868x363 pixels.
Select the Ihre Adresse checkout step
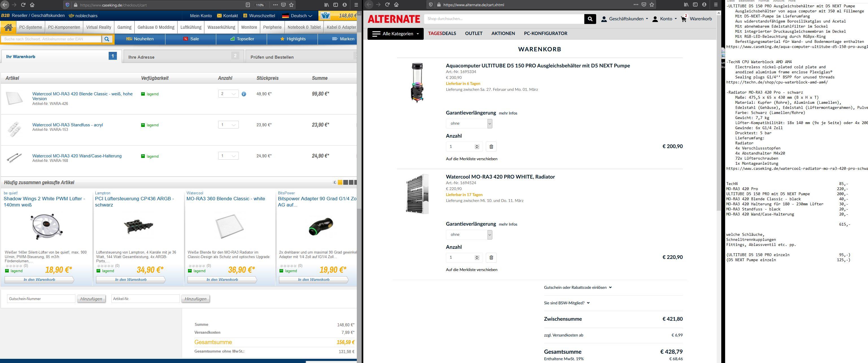[184, 57]
